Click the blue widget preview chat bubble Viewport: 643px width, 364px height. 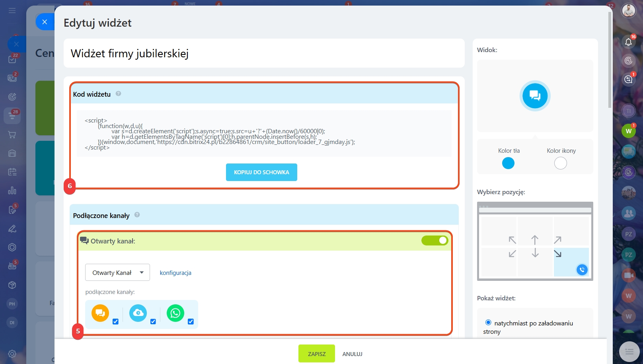pos(535,95)
